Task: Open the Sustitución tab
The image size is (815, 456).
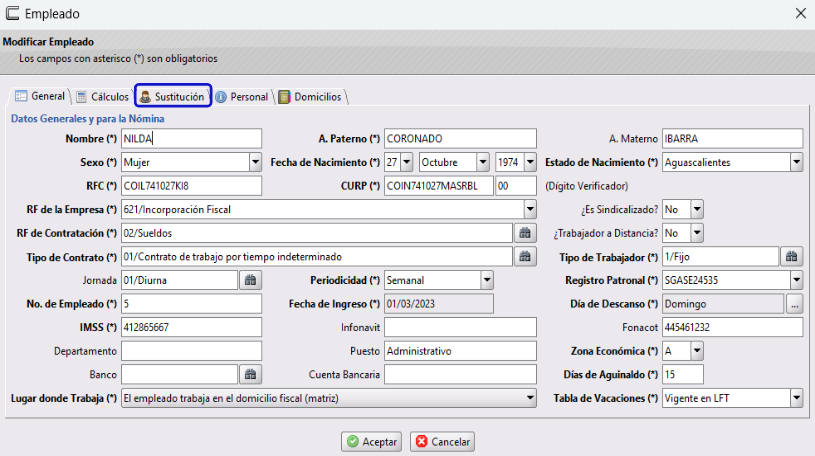Action: pos(173,97)
